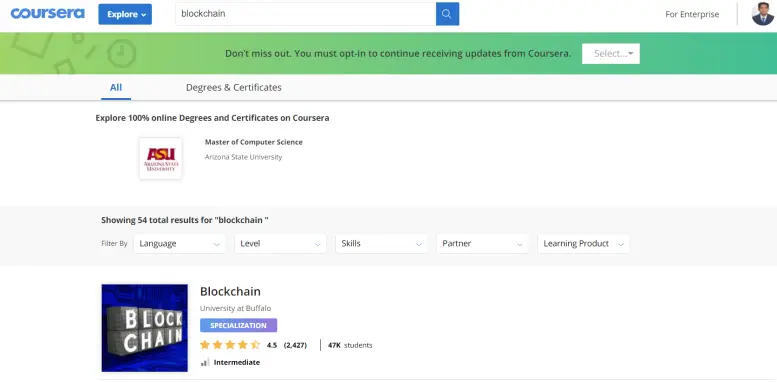Click the magnifier search button
The width and height of the screenshot is (777, 382).
447,14
